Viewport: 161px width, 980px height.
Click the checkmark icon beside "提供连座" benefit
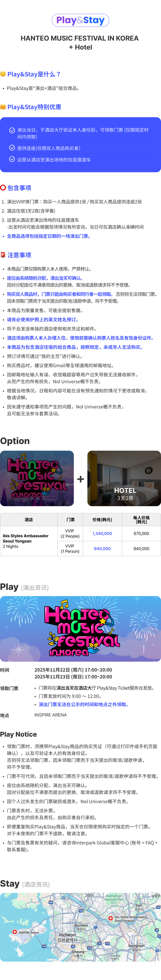12,148
